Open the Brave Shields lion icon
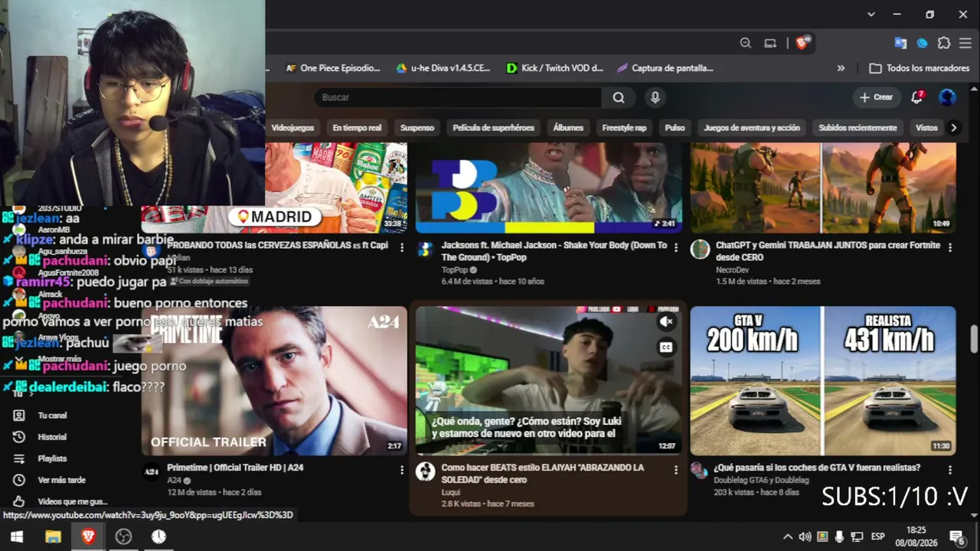The image size is (980, 551). [x=802, y=43]
